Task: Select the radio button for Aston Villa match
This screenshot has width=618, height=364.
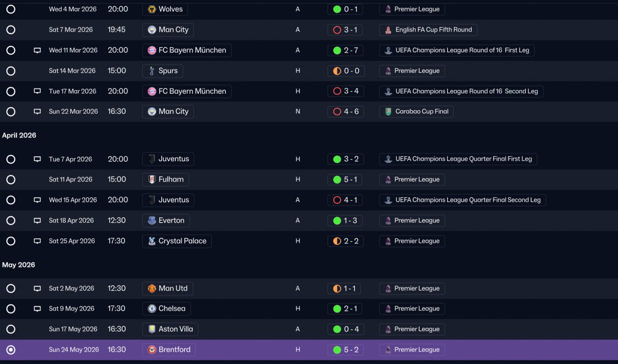Action: 11,329
